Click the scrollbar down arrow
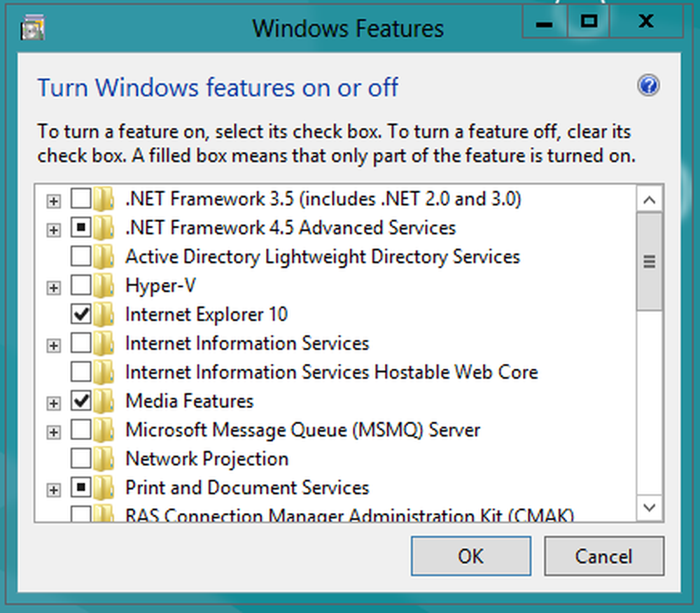The width and height of the screenshot is (700, 613). pos(650,507)
